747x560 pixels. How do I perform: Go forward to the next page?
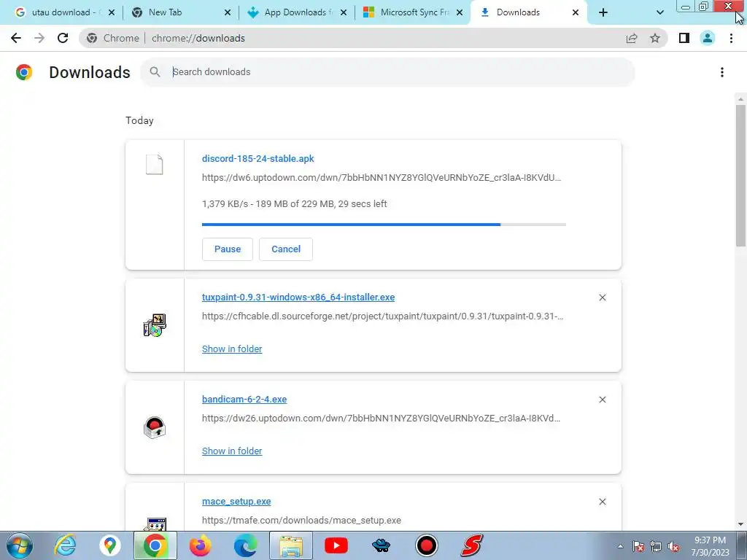[39, 38]
